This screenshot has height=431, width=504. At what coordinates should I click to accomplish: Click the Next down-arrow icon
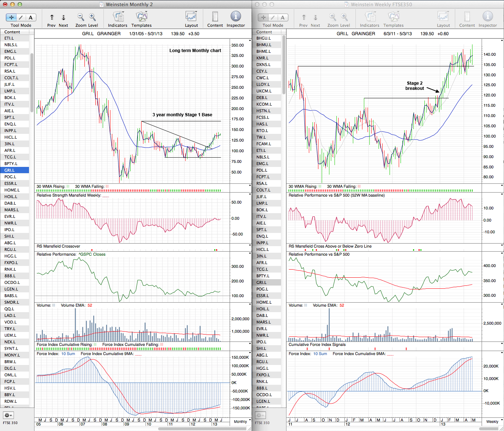[x=63, y=17]
